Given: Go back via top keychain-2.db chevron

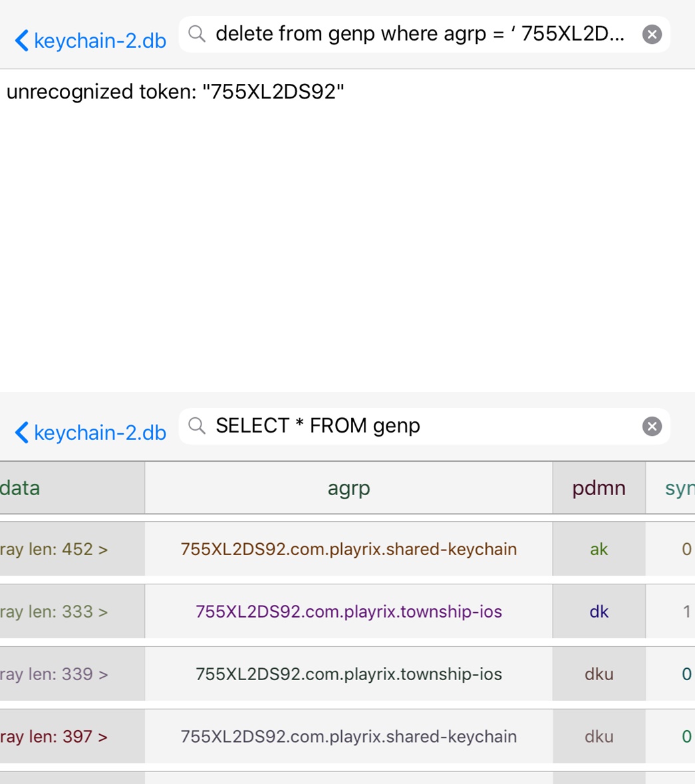Looking at the screenshot, I should 21,41.
